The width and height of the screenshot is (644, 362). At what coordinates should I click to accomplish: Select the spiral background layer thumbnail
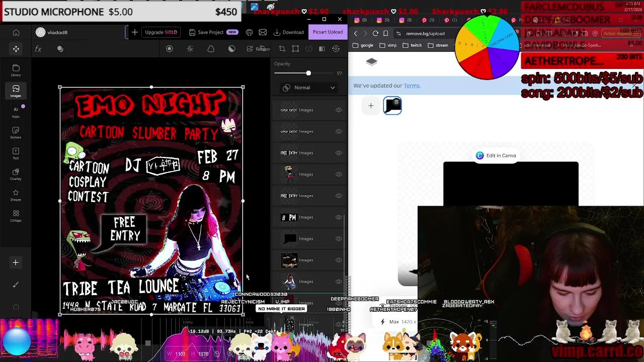pyautogui.click(x=289, y=260)
